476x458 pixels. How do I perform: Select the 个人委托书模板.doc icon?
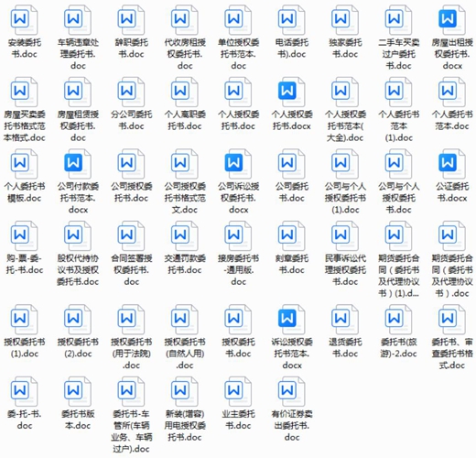pos(24,164)
